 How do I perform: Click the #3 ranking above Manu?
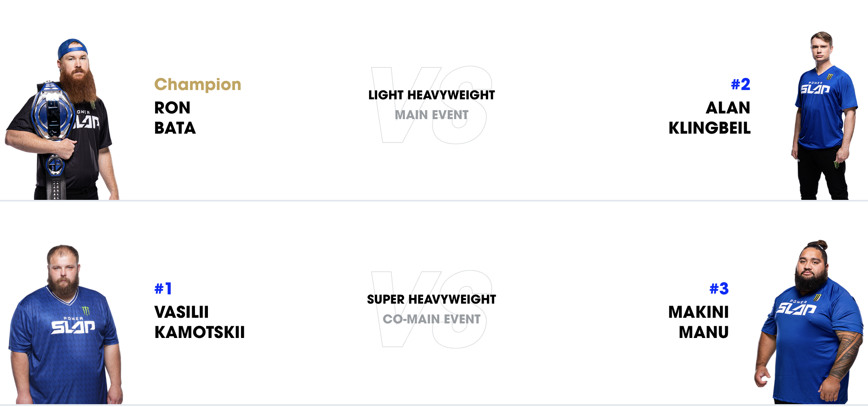tap(719, 289)
